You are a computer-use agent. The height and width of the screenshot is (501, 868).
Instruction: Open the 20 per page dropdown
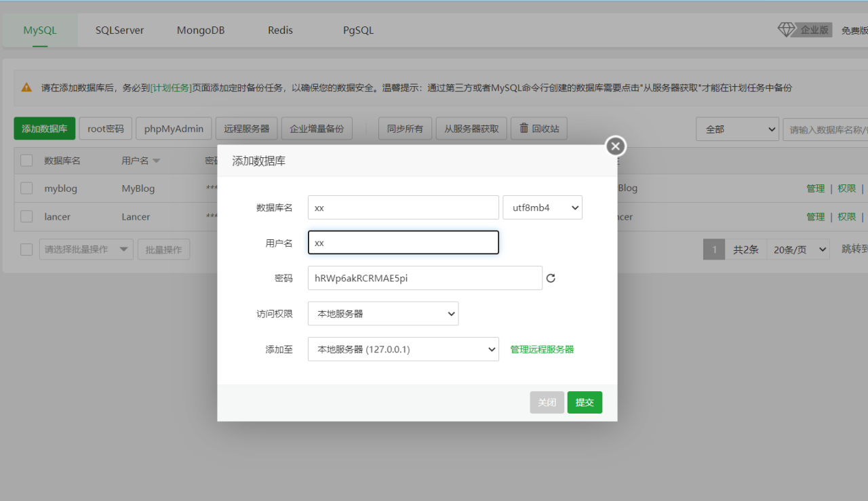[797, 249]
